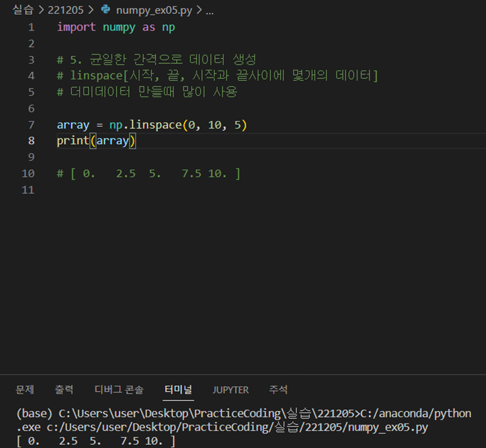Screen dimensions: 486x448
Task: Click line number 1 in gutter
Action: coord(31,27)
